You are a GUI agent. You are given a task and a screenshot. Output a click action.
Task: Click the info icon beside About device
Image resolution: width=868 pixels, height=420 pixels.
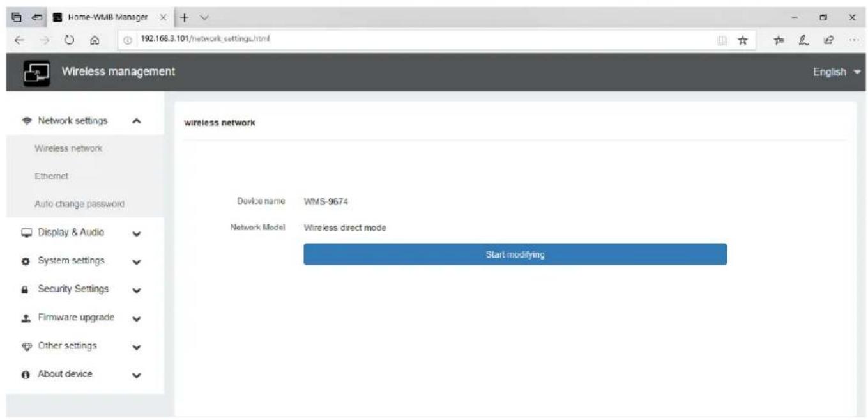pos(27,374)
